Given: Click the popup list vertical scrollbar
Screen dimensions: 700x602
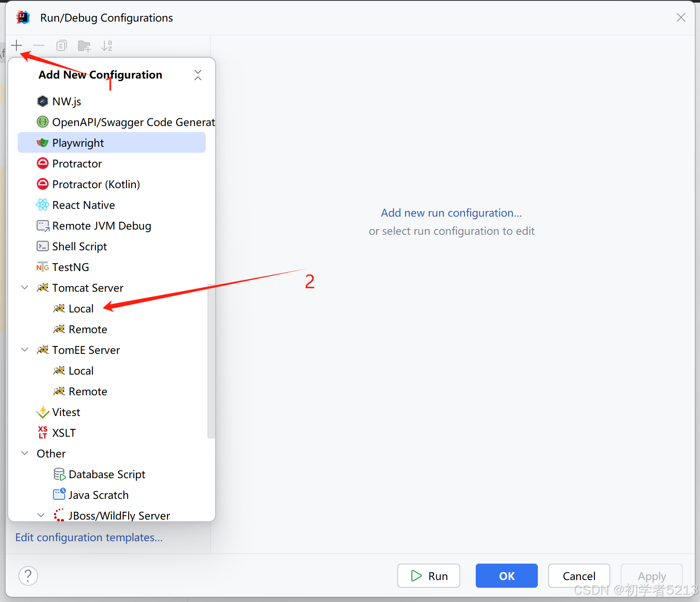Looking at the screenshot, I should pos(211,361).
